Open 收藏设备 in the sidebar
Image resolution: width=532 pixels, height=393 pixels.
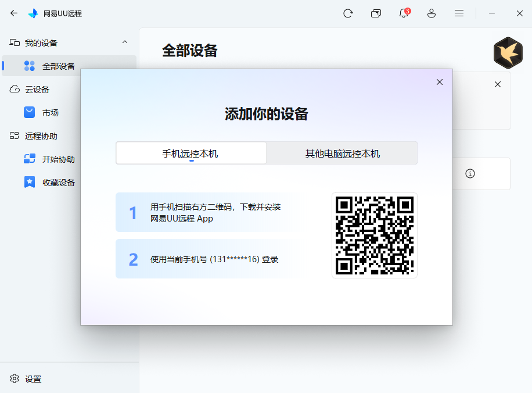pyautogui.click(x=58, y=183)
